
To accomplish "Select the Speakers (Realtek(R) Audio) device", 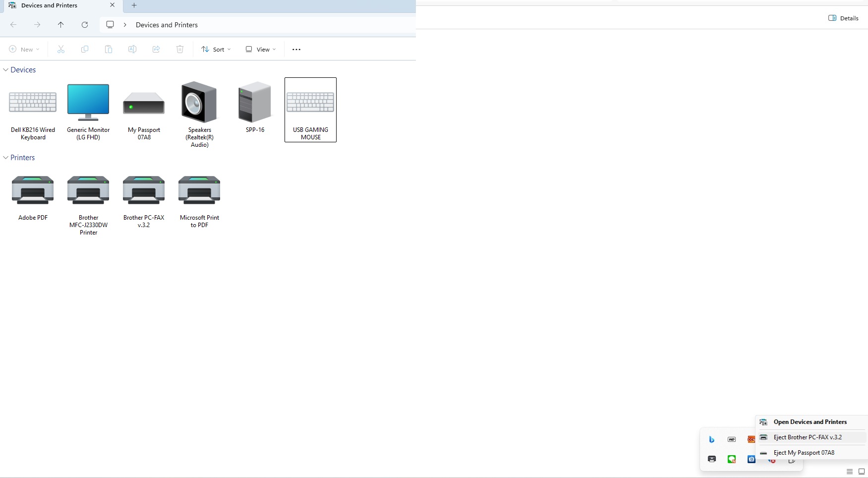I will point(199,114).
